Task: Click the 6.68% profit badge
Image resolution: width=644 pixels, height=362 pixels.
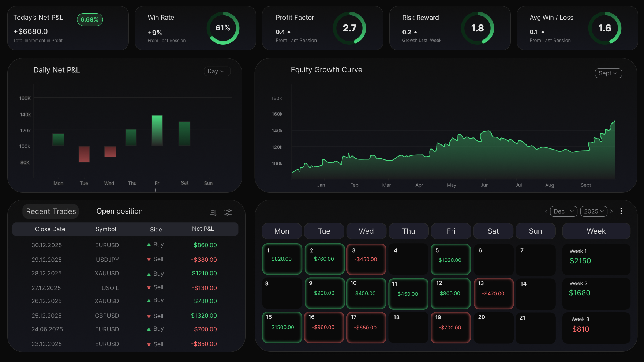Action: pyautogui.click(x=90, y=20)
